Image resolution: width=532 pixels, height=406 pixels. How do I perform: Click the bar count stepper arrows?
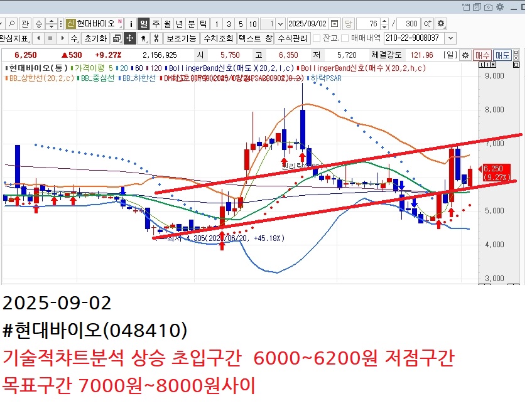click(x=384, y=24)
